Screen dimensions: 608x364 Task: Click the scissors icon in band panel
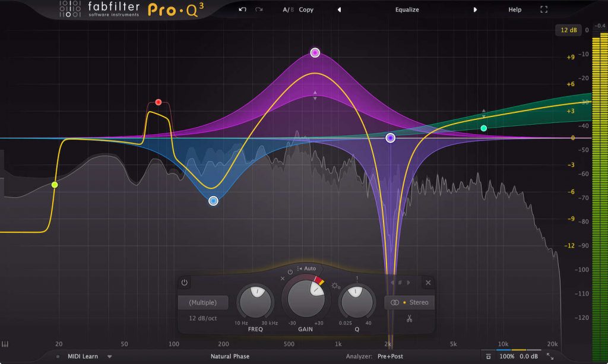pos(409,318)
